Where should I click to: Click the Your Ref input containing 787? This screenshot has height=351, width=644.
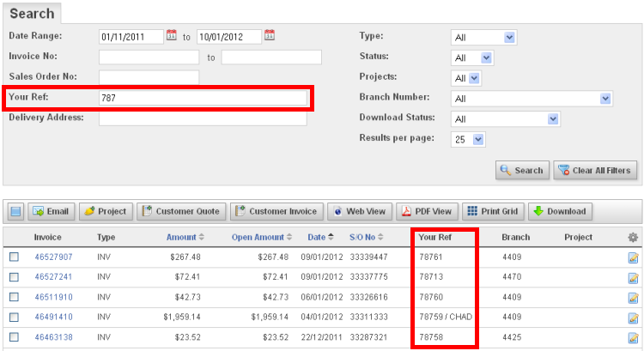click(x=203, y=98)
